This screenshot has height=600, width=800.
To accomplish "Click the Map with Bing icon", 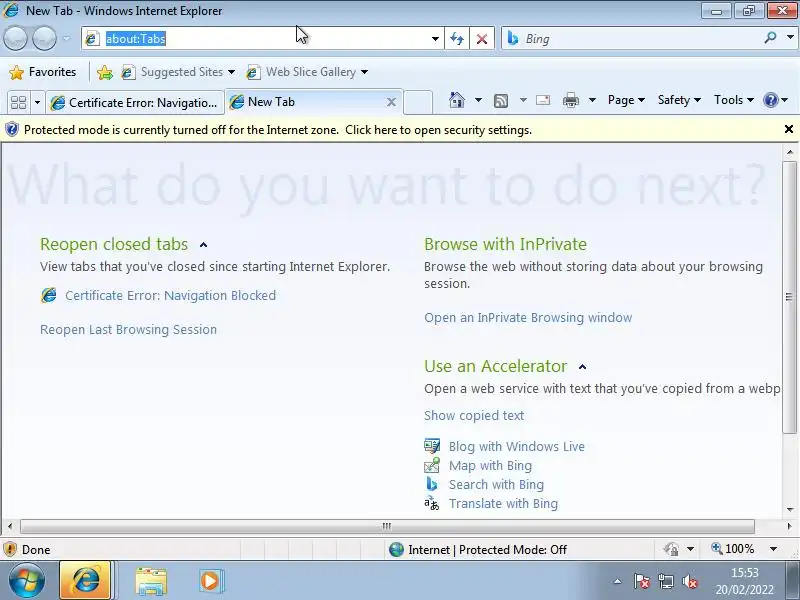I will coord(432,465).
